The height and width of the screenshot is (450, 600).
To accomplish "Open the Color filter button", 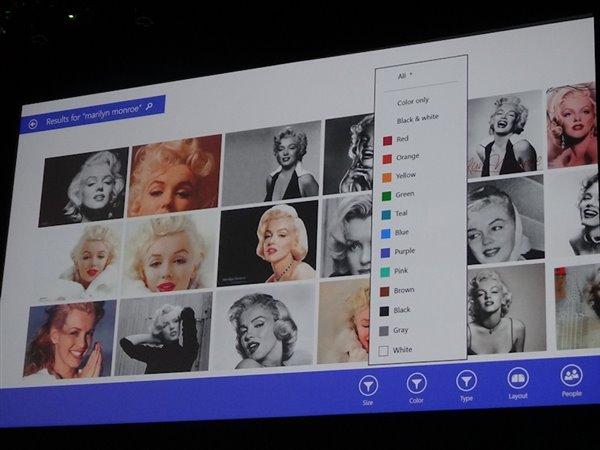I will 416,385.
